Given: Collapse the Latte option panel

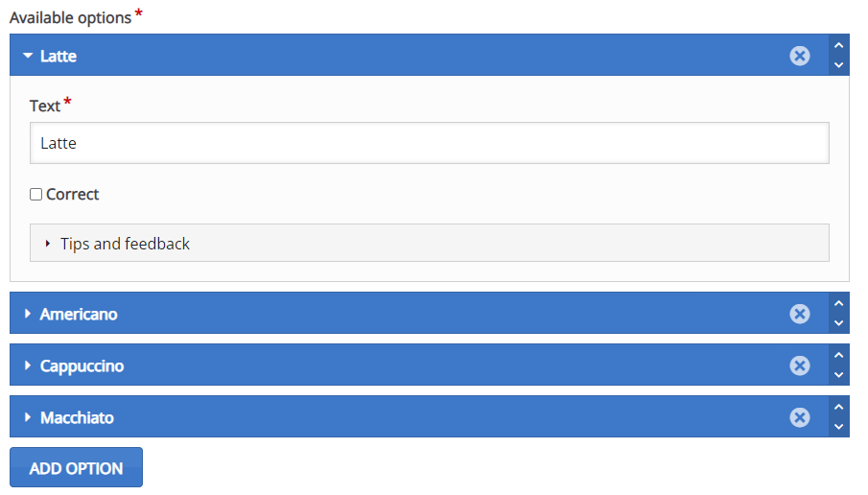Looking at the screenshot, I should pos(419,55).
